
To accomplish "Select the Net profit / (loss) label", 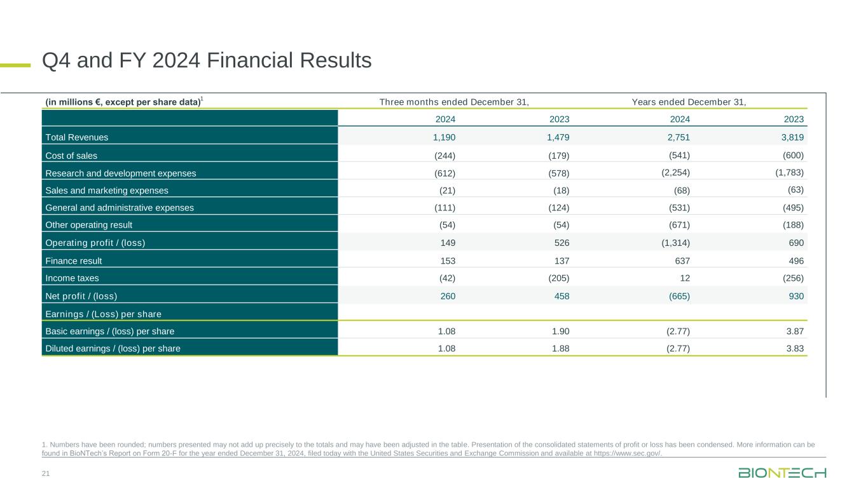I will 81,295.
